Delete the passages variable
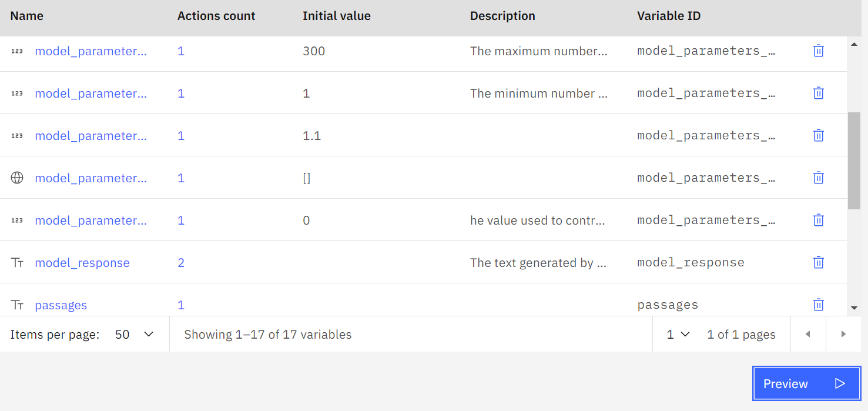This screenshot has height=411, width=868. point(818,305)
